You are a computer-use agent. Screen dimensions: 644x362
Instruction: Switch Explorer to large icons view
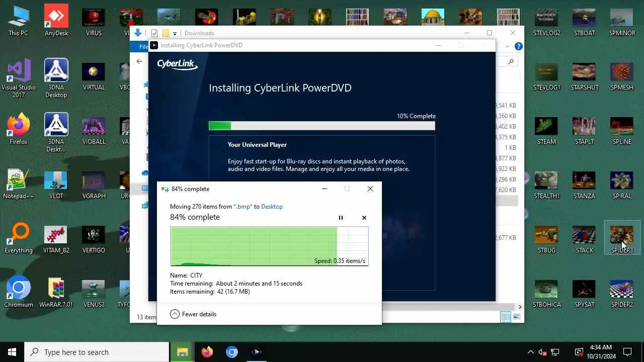tap(516, 317)
